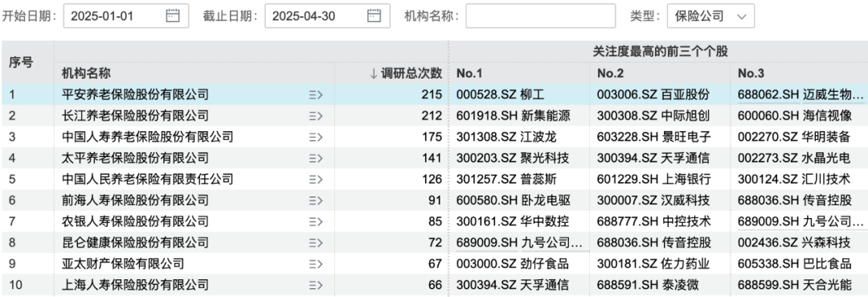Screen dimensions: 868x297
Task: Select institution 平安养老保险股份有限公司
Action: click(135, 95)
